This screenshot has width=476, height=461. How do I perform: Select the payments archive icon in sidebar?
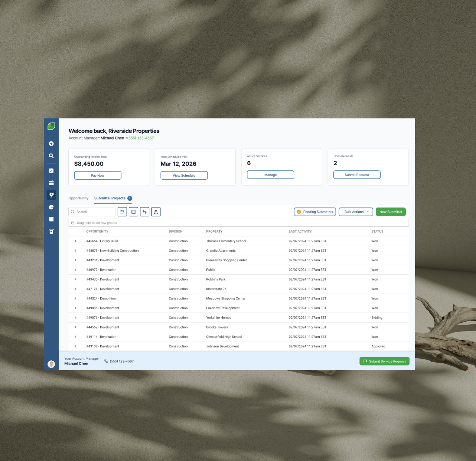tap(51, 231)
